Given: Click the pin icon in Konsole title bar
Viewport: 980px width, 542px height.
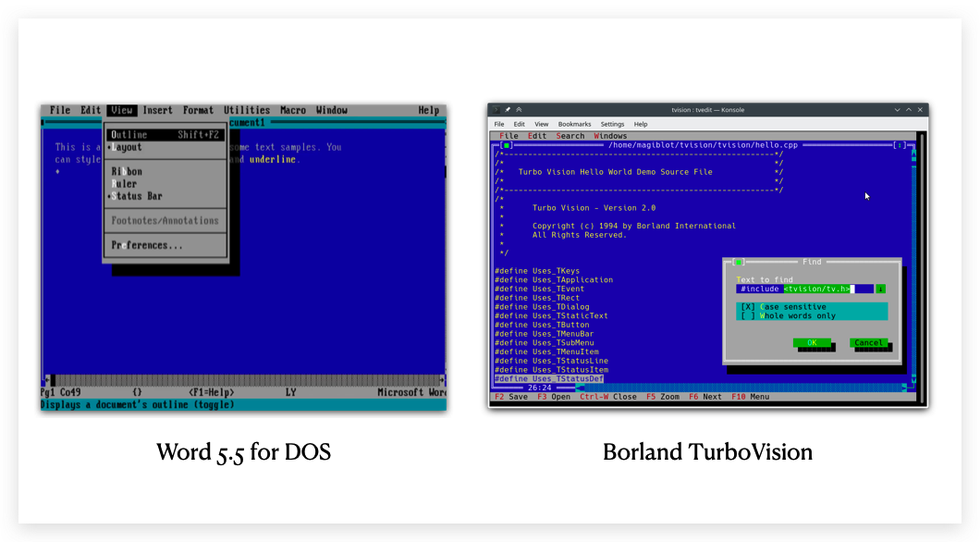Looking at the screenshot, I should coord(508,110).
